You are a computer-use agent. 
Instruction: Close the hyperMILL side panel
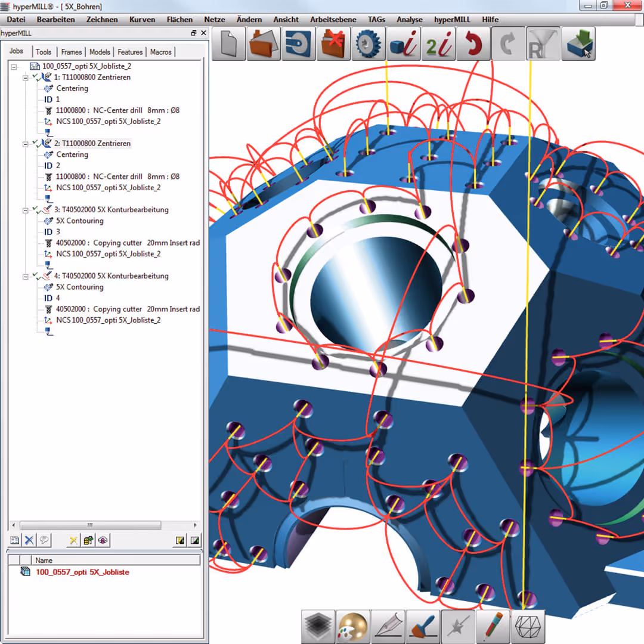(x=203, y=33)
